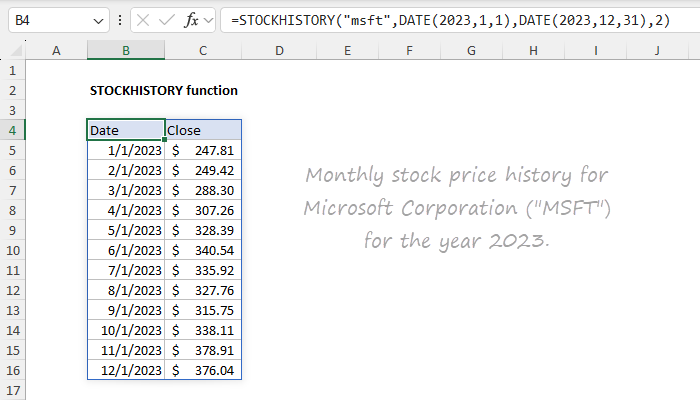Select the date cell 10/1/2023
Viewport: 700px width, 400px height.
click(126, 330)
